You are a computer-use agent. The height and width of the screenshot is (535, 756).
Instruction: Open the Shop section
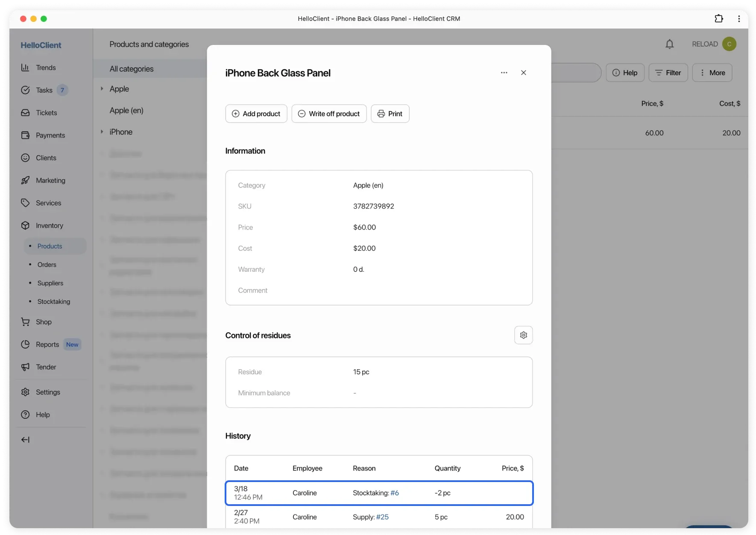[x=44, y=322]
